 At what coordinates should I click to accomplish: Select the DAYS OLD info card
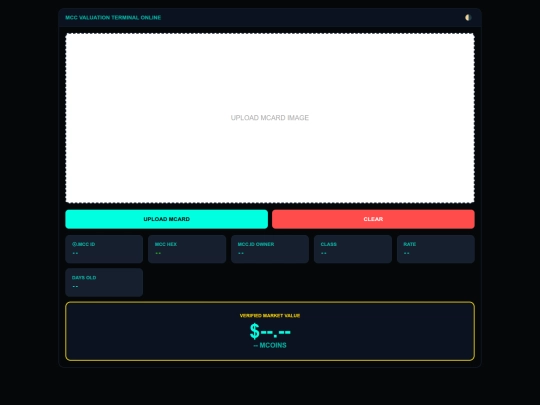[x=104, y=282]
